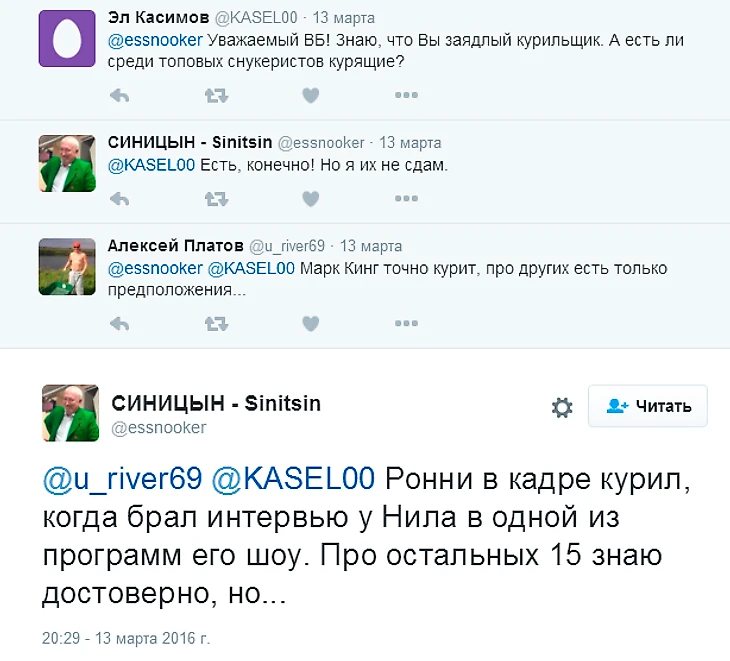Retweet Алексей Платов's tweet
Viewport: 730px width, 661px height.
tap(216, 323)
